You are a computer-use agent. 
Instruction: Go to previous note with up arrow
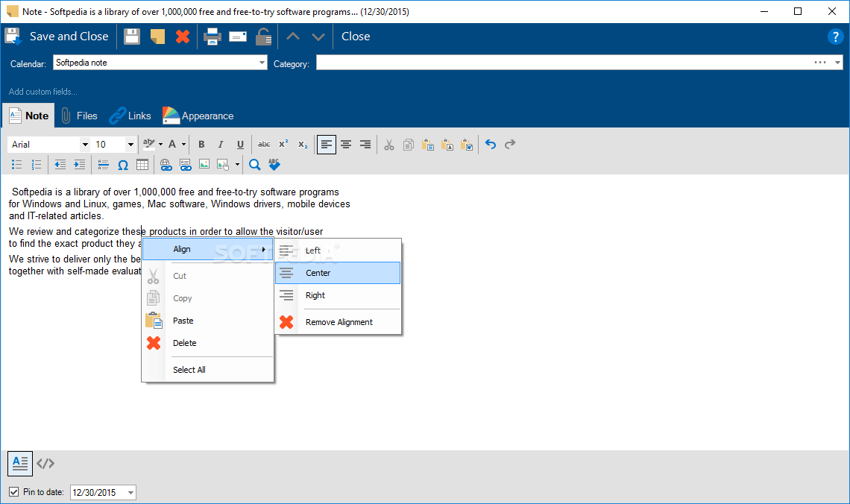[293, 37]
